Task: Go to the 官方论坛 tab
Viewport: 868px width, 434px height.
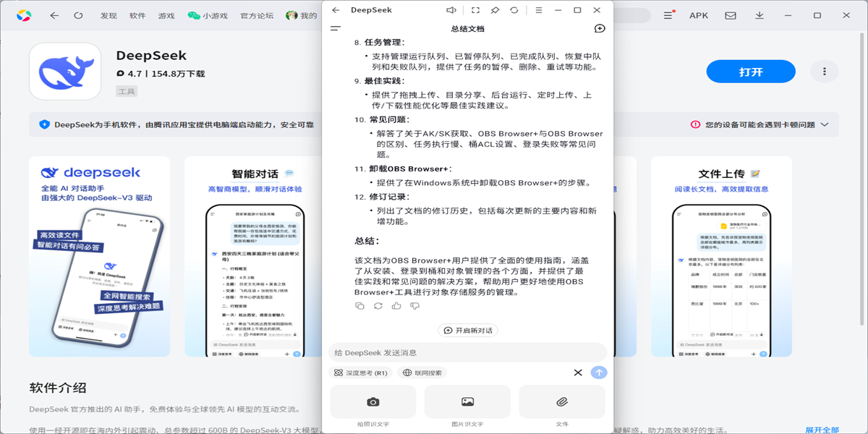Action: click(257, 15)
